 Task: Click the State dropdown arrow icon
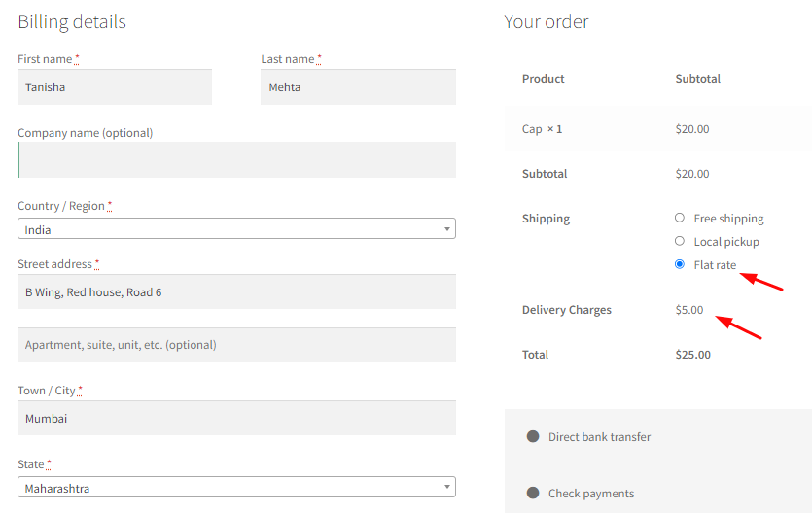447,487
